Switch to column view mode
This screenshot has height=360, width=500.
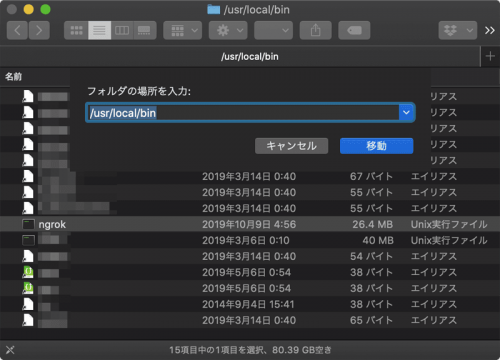pyautogui.click(x=122, y=31)
